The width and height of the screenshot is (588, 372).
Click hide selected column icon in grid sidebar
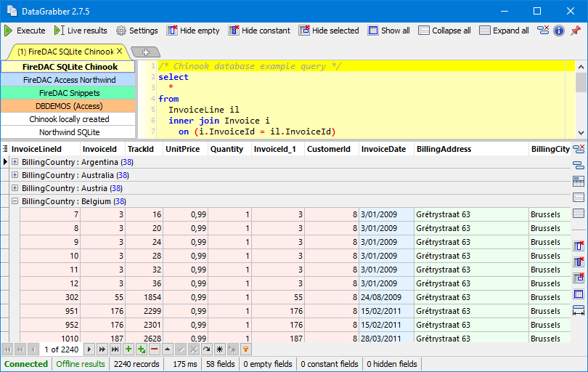579,278
